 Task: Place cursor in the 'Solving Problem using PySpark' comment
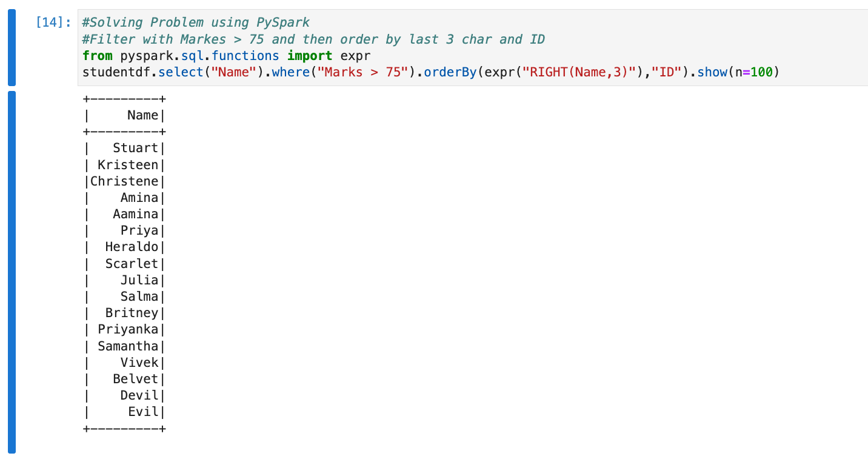pos(195,23)
